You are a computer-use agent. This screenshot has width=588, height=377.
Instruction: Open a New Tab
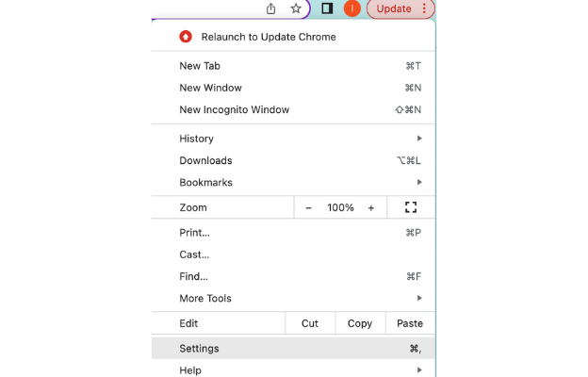point(293,66)
